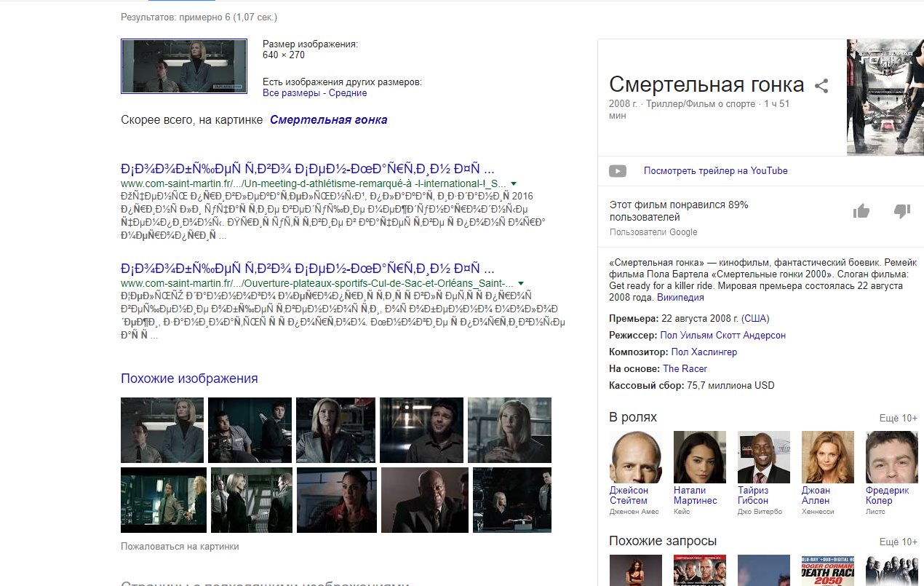This screenshot has width=924, height=586.
Task: Open fourth similar image in bottom row
Action: 425,500
